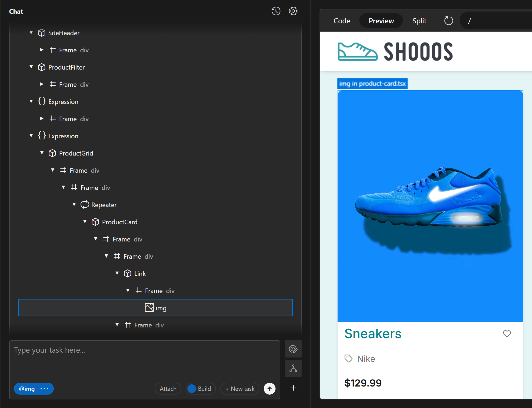The height and width of the screenshot is (408, 532).
Task: Open the Sneakers product link
Action: tap(373, 334)
